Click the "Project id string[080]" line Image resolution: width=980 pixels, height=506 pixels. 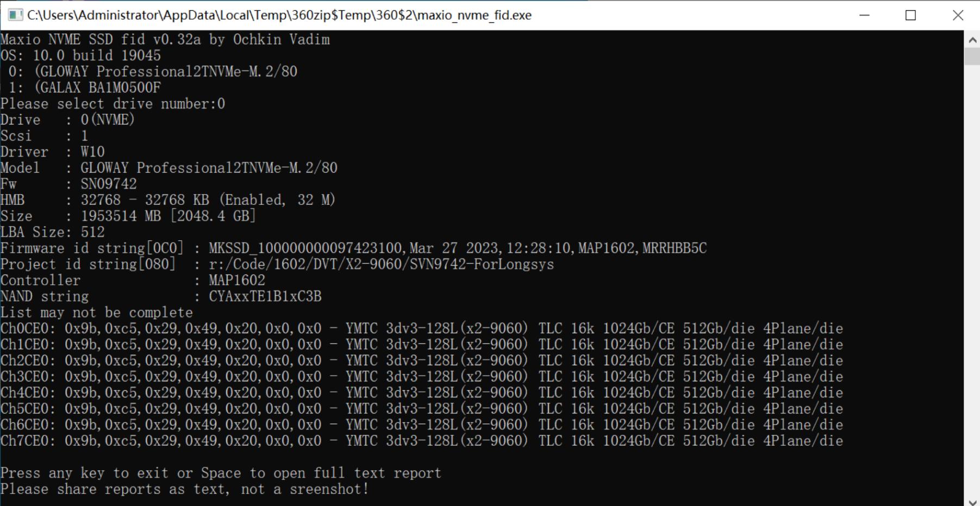pos(277,264)
